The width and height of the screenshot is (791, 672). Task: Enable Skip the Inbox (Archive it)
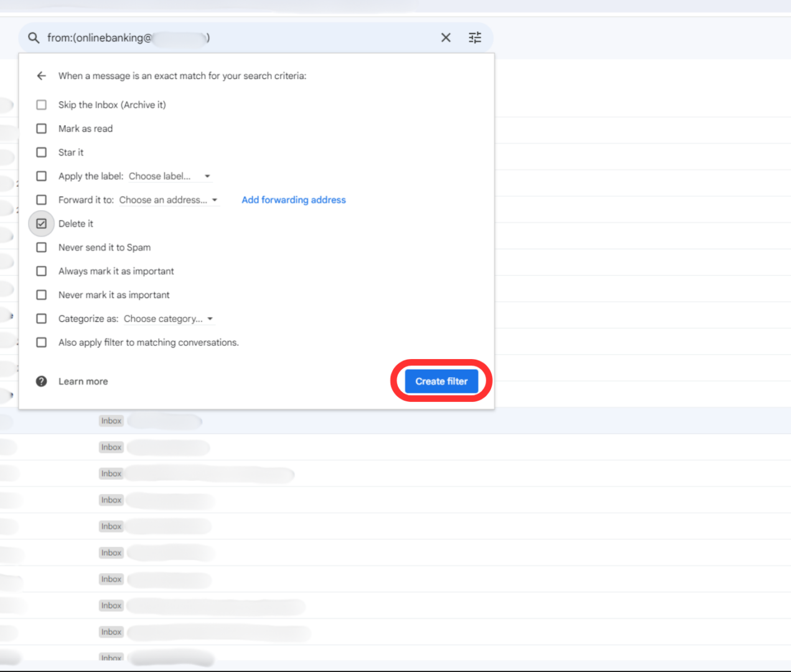41,105
